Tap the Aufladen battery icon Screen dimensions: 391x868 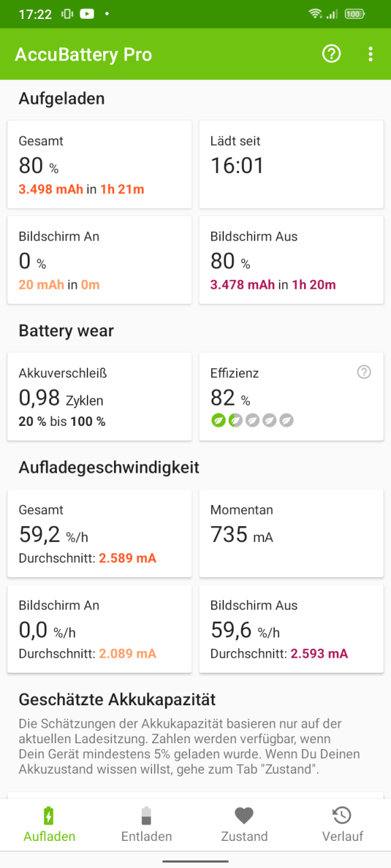point(49,815)
